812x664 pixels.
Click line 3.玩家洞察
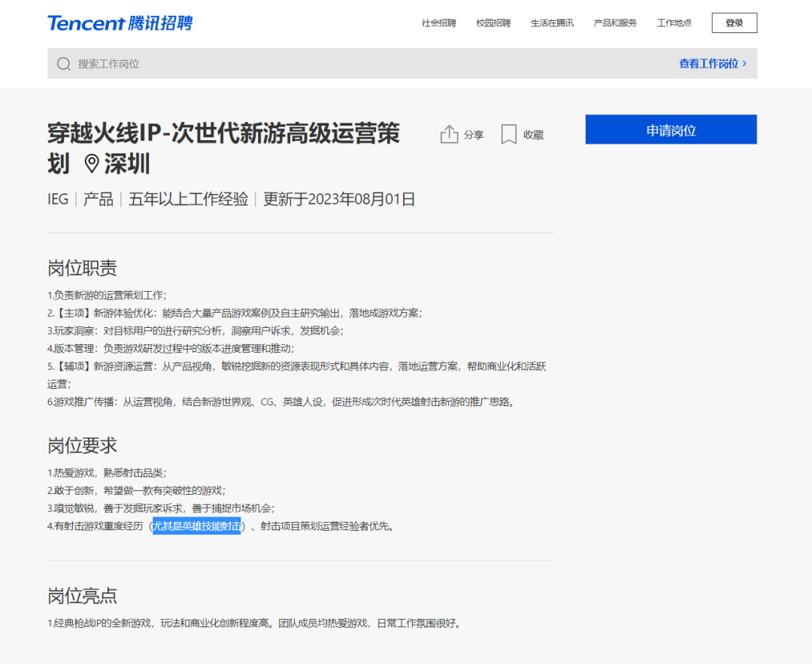[195, 330]
